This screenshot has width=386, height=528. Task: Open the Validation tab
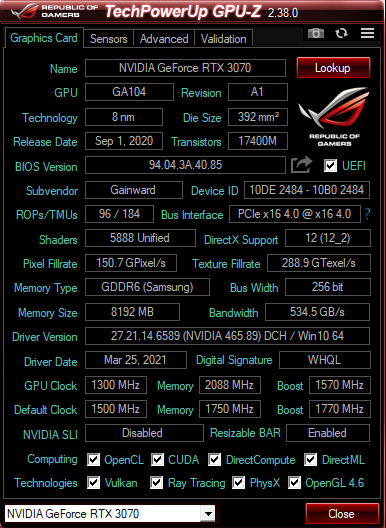point(224,39)
